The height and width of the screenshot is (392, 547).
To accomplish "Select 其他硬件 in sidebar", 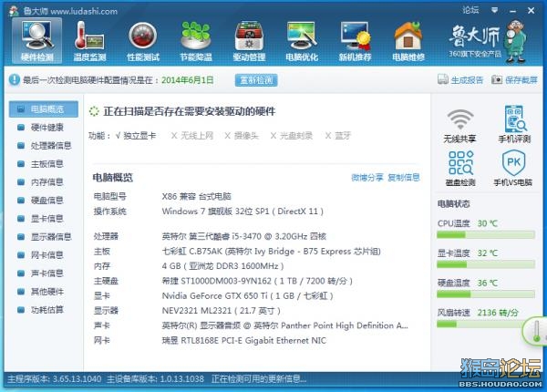I will pyautogui.click(x=44, y=291).
